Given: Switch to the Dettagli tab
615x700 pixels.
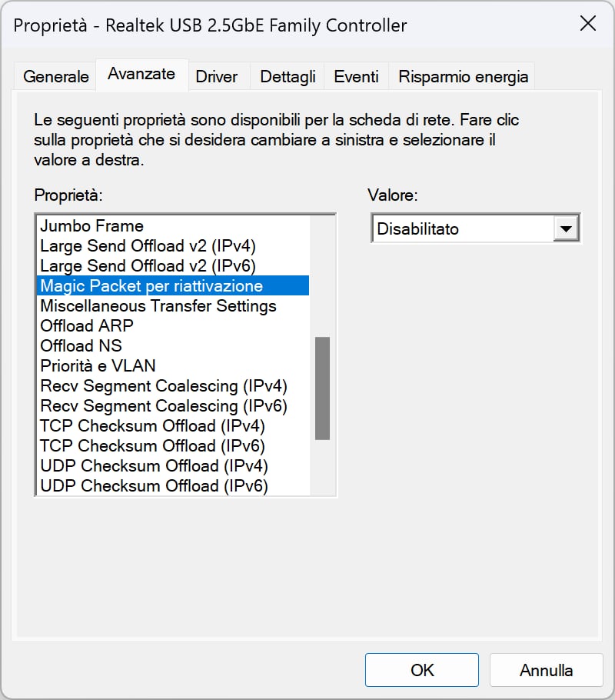Looking at the screenshot, I should pos(288,77).
